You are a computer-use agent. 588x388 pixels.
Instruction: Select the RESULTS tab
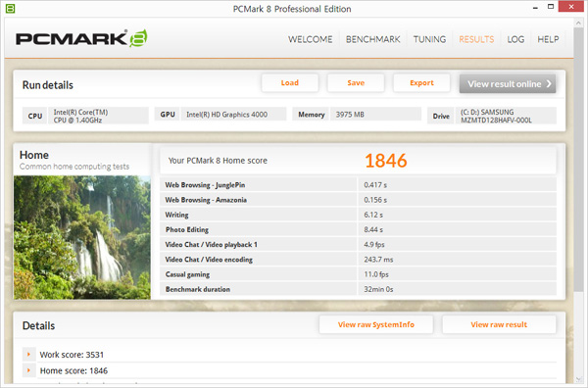pyautogui.click(x=476, y=39)
